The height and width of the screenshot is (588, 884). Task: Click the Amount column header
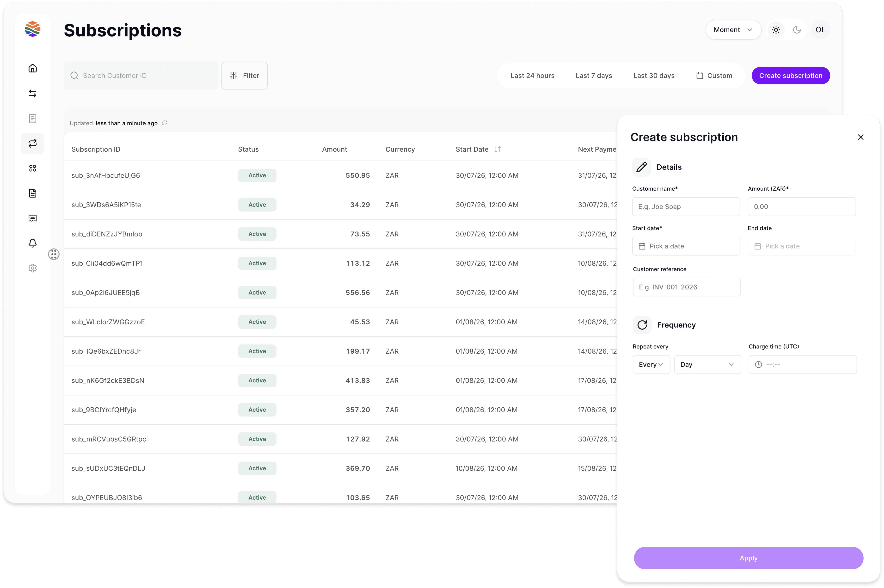point(334,149)
